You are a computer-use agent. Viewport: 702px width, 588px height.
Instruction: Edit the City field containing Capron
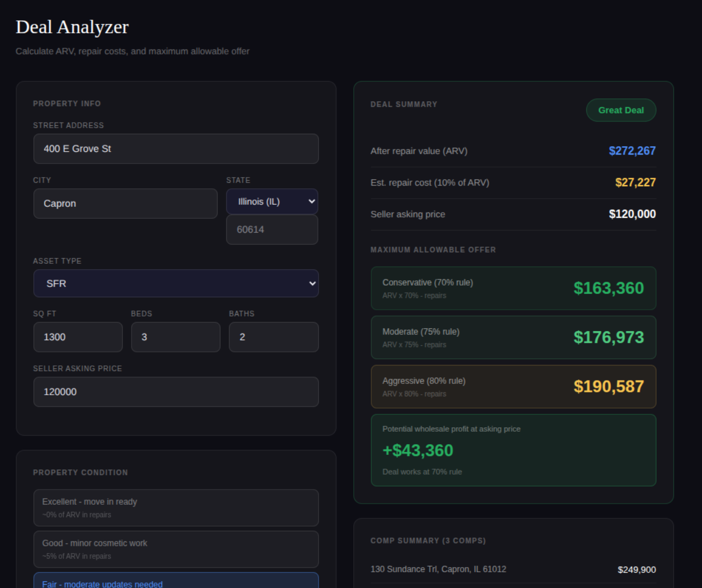125,203
